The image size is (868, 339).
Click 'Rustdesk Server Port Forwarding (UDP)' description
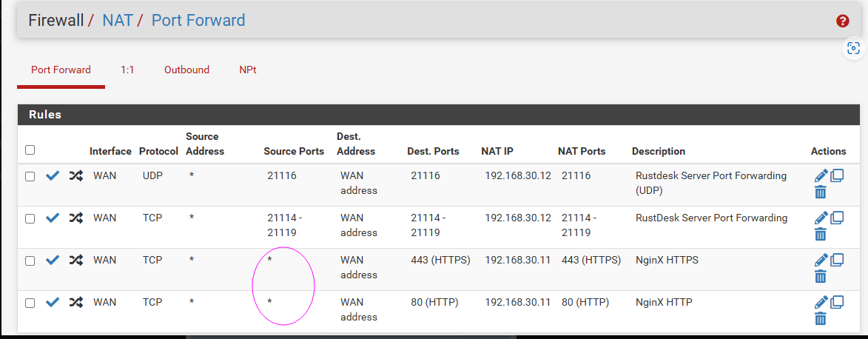[711, 184]
